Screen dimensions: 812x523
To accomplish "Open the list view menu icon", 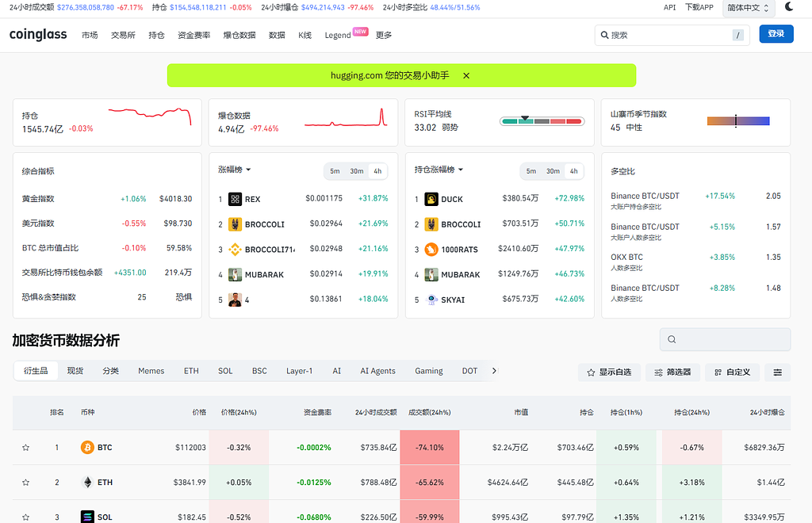I will (x=778, y=372).
